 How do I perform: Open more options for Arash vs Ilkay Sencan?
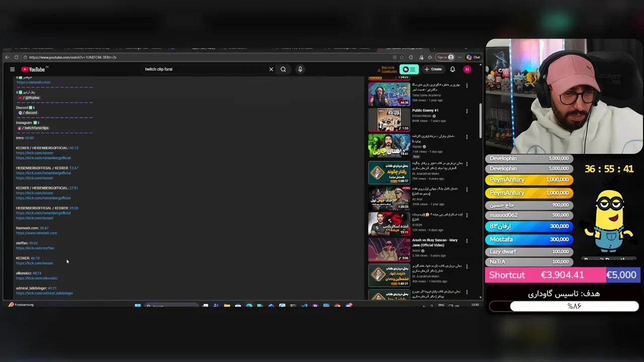point(467,241)
